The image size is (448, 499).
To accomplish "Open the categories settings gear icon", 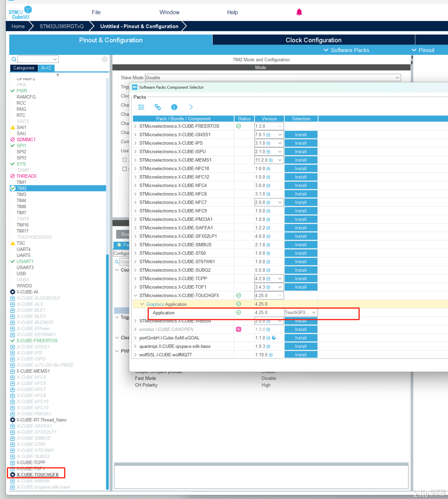I will (105, 59).
